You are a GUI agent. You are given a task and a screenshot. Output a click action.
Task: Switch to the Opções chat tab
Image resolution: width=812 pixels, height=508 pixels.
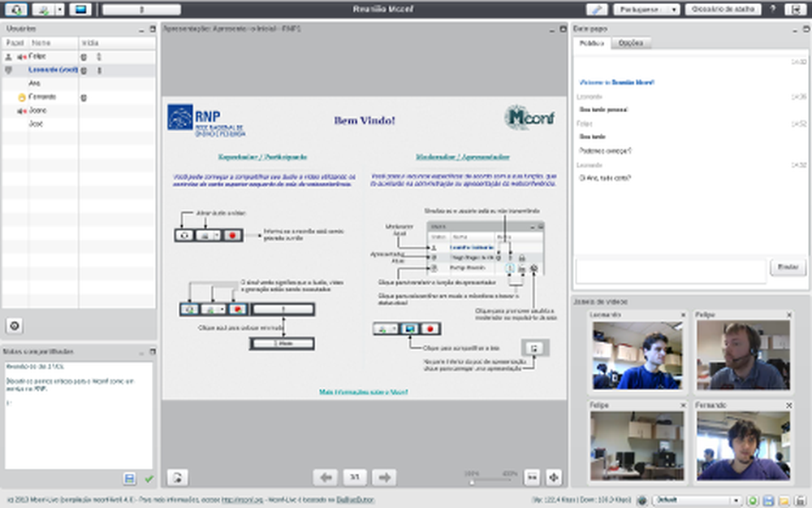[631, 43]
